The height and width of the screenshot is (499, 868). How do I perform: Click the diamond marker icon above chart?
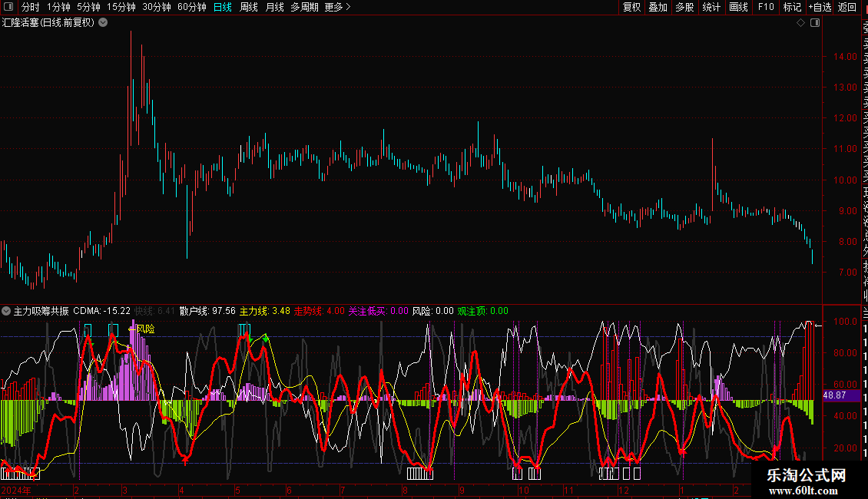pos(800,23)
